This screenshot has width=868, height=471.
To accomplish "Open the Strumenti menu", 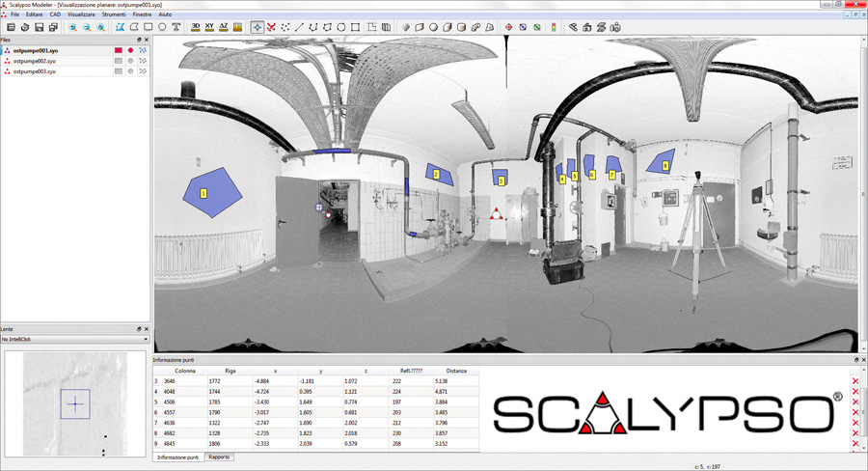I will (114, 14).
